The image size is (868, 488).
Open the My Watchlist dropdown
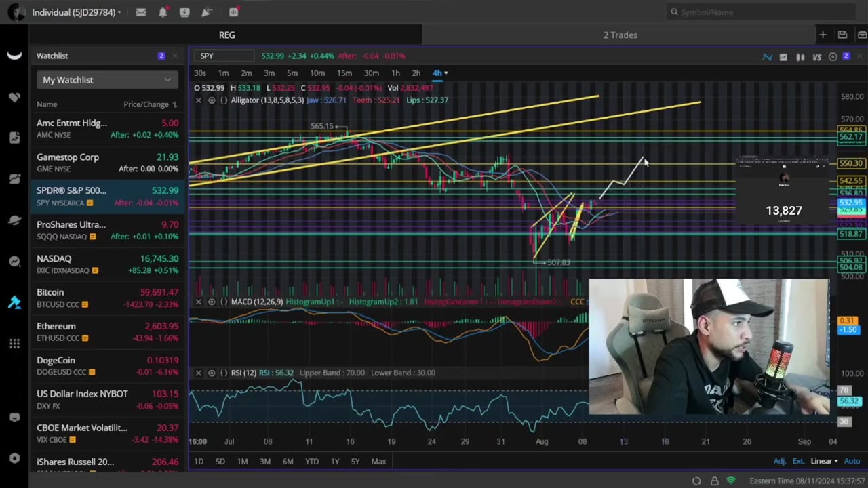(107, 80)
